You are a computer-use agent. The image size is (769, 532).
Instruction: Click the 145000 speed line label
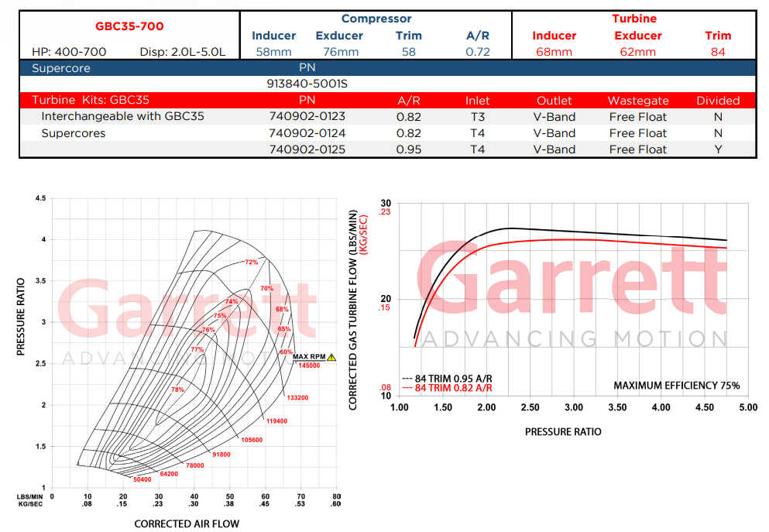pos(309,366)
